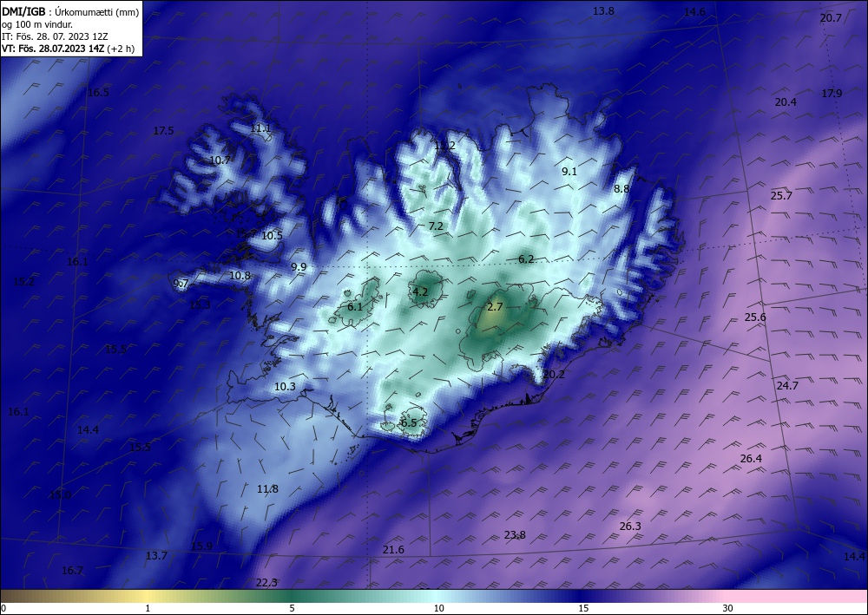Click the 11.8 value on the map

point(267,489)
